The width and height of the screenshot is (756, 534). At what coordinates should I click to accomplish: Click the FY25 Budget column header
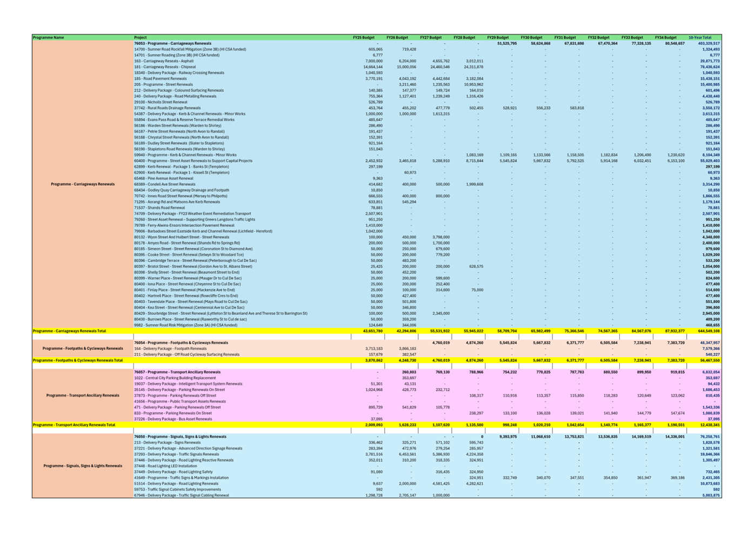[x=363, y=38]
